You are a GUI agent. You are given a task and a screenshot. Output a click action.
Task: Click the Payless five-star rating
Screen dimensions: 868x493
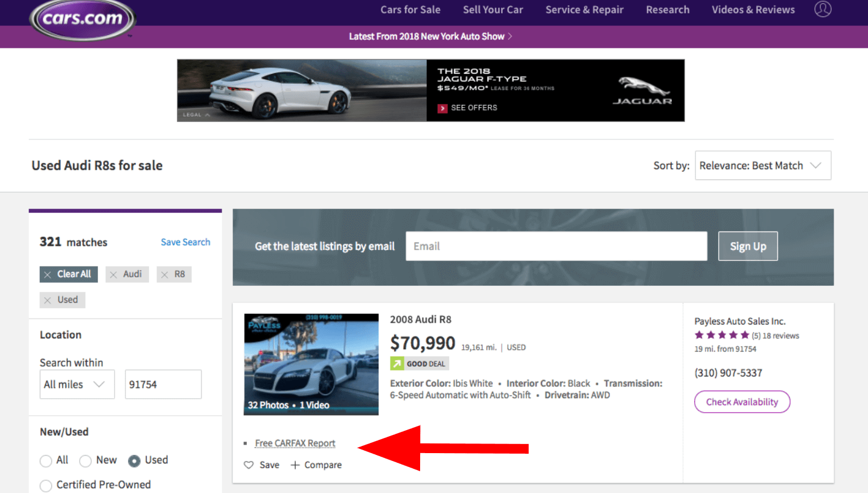721,335
